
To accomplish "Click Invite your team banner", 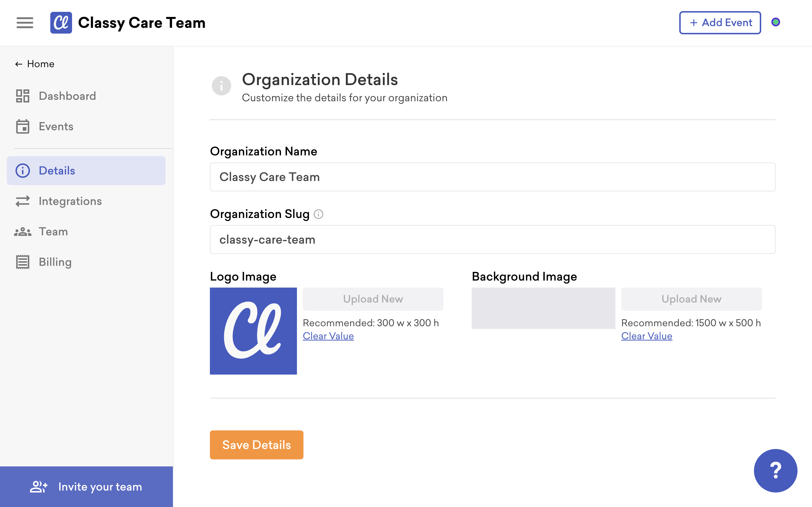I will point(87,486).
